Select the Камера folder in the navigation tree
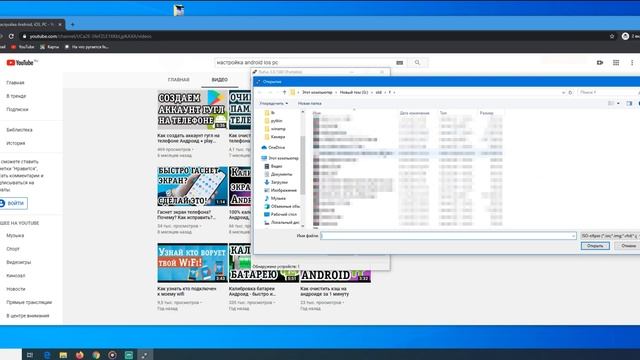 coord(275,137)
